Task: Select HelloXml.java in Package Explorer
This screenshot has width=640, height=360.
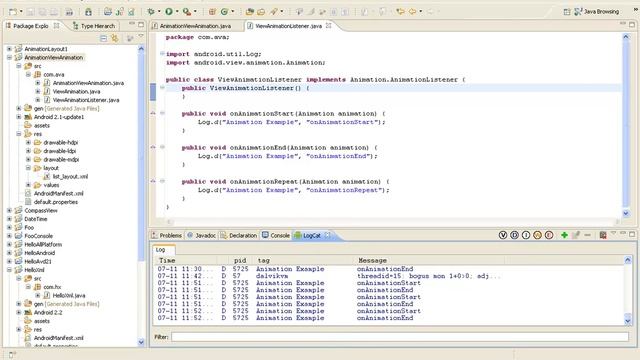Action: tap(69, 296)
